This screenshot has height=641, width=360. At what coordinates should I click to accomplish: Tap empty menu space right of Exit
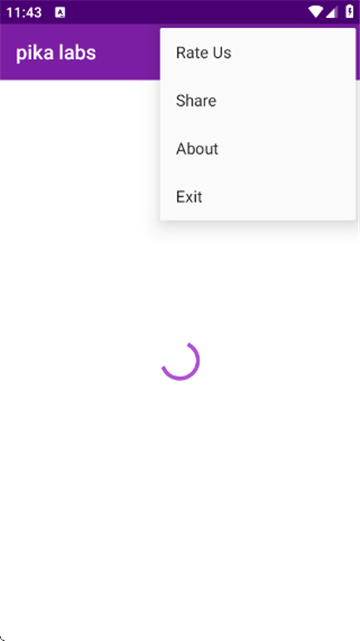tap(278, 197)
